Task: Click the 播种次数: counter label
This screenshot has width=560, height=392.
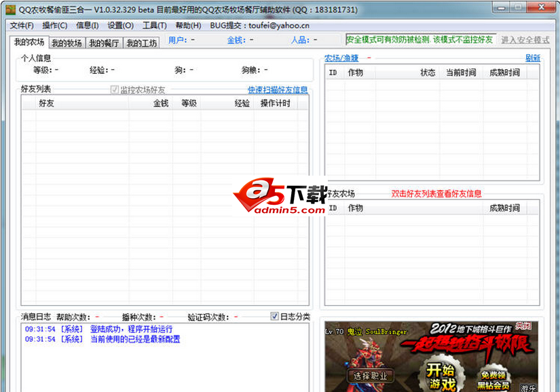Action: coord(139,317)
